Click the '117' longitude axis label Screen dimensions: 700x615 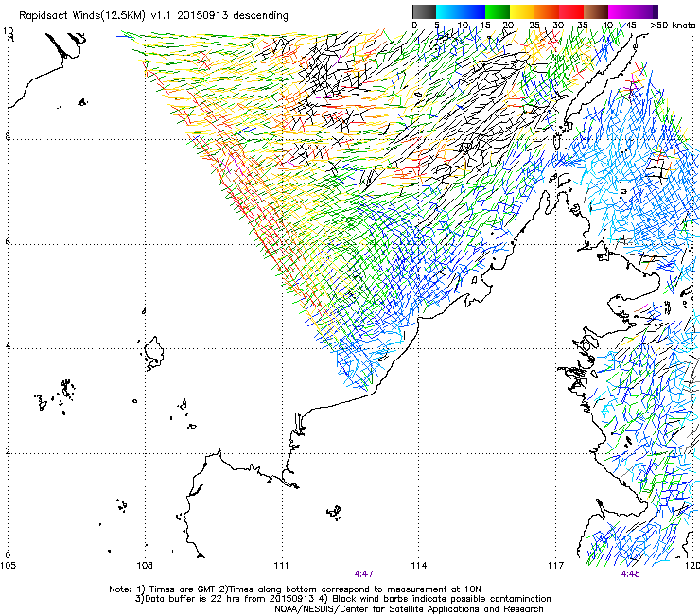pos(555,566)
